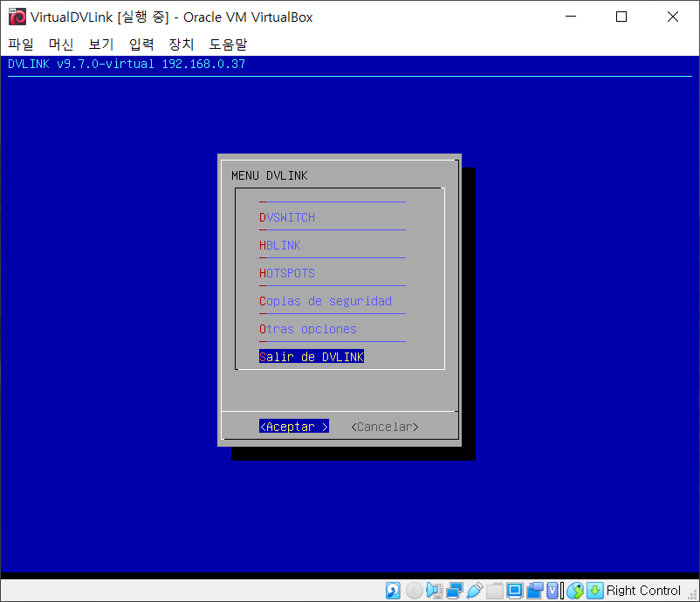Select the HBLINK menu entry

click(x=280, y=245)
